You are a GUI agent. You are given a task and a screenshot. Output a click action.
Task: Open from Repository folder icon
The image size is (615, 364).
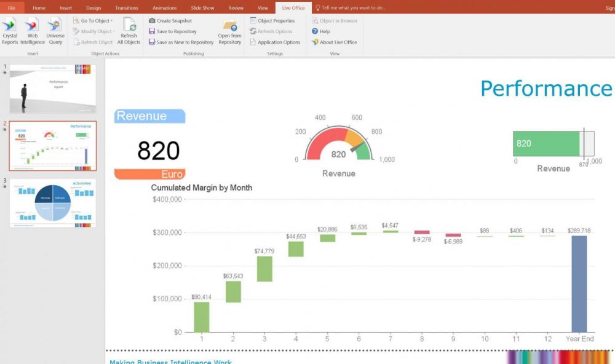[x=230, y=25]
